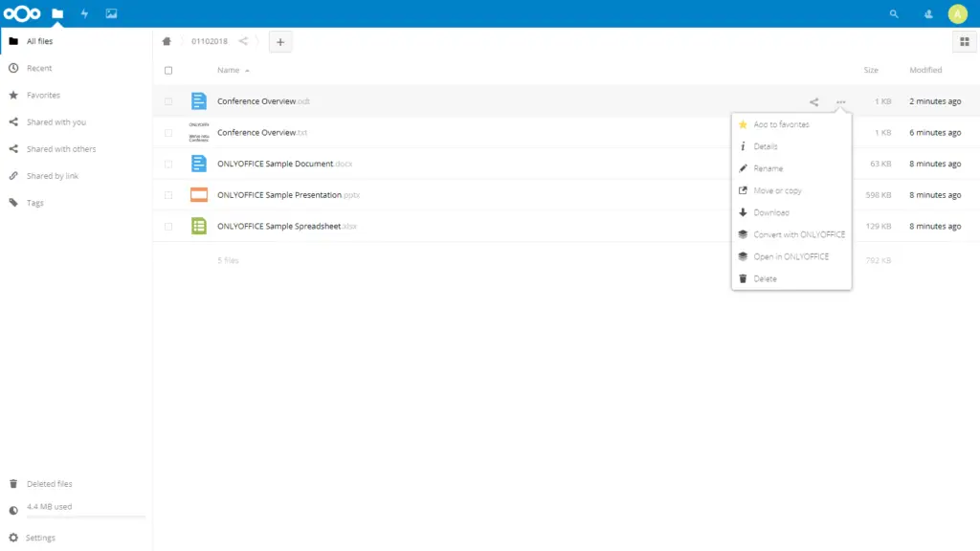980x551 pixels.
Task: Select Rename in the context menu
Action: point(768,168)
